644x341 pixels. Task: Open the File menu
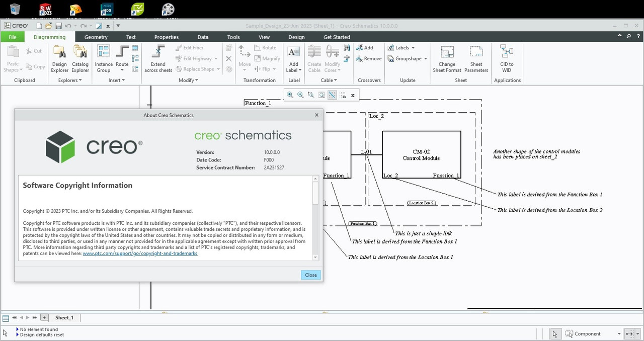point(13,37)
